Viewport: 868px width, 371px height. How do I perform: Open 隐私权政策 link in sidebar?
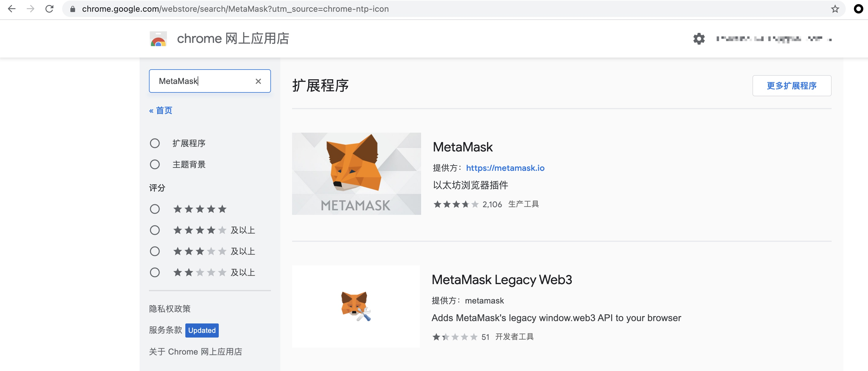[170, 308]
